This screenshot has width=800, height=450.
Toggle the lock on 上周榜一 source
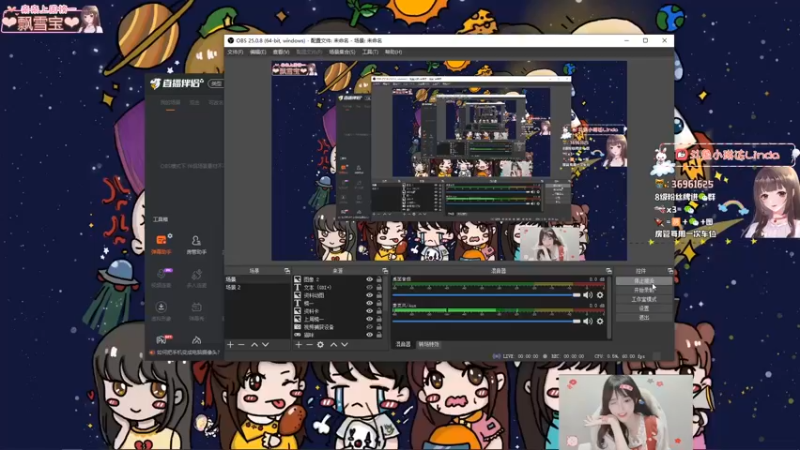click(x=379, y=319)
